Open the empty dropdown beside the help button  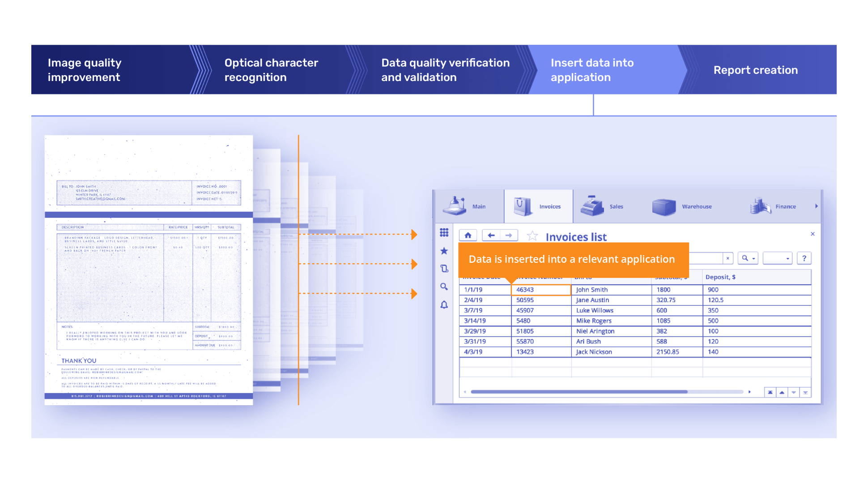(x=778, y=258)
